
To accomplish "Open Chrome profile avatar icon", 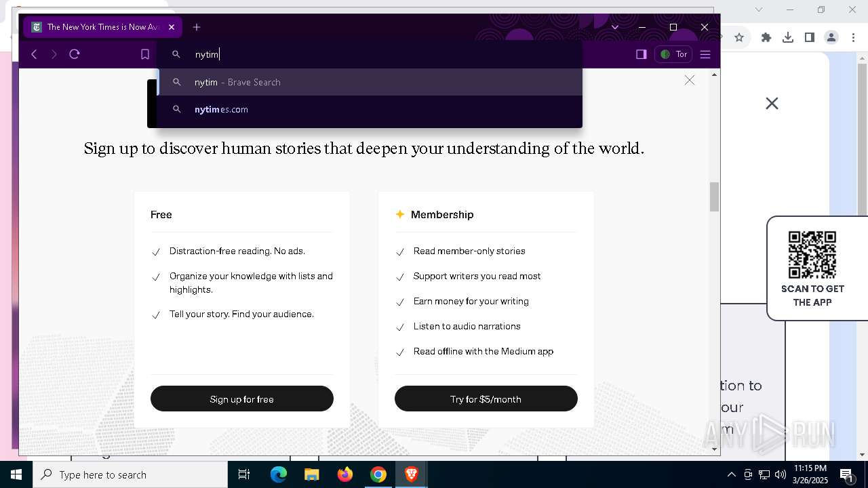I will tap(831, 38).
